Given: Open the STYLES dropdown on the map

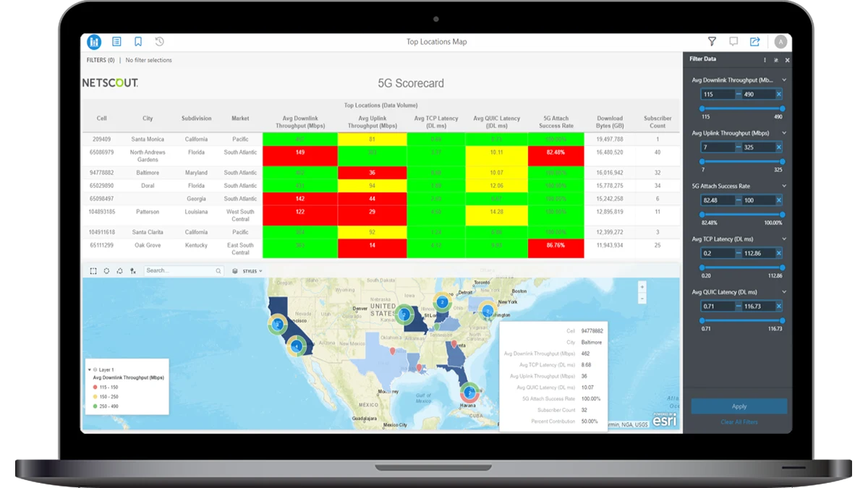Looking at the screenshot, I should pos(251,271).
